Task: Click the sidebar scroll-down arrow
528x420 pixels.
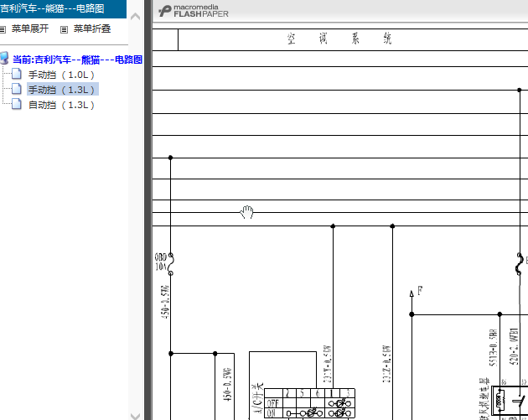Action: 135,417
